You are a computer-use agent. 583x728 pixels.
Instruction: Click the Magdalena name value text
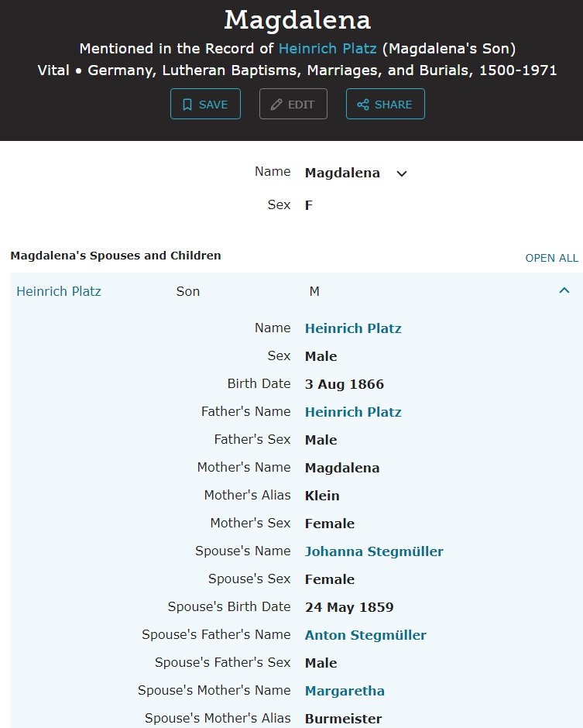342,173
